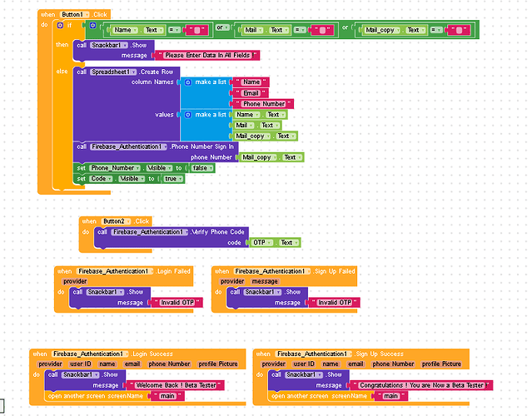Select the email parameter in Sign Up Success

pyautogui.click(x=355, y=364)
